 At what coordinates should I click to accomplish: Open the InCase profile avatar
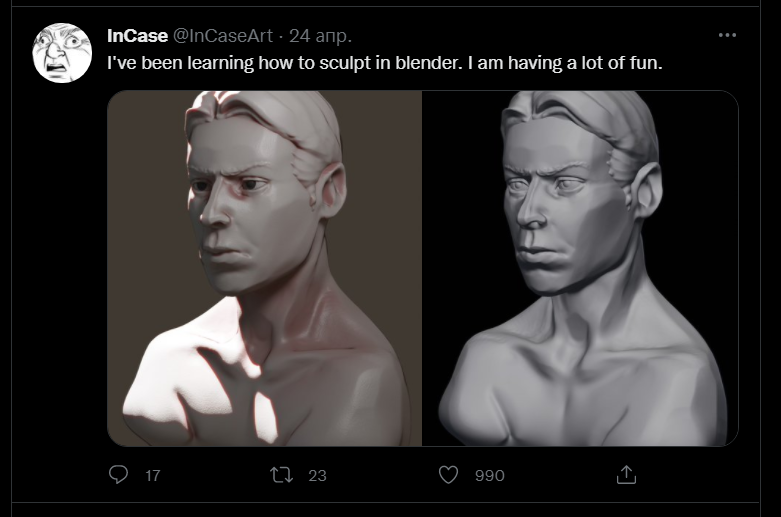(62, 53)
